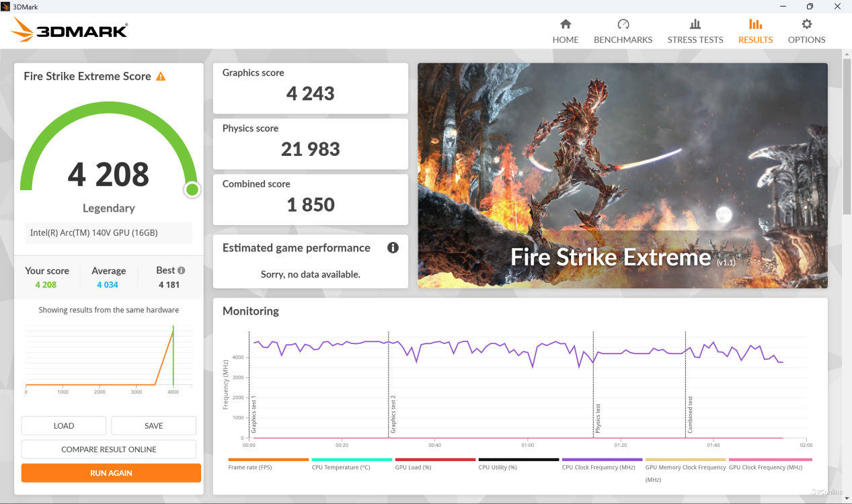Click the 3DMark logo

point(69,30)
